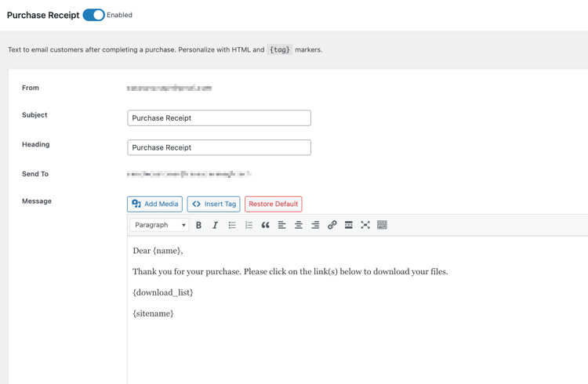Click the From field label
Image resolution: width=588 pixels, height=384 pixels.
tap(31, 88)
